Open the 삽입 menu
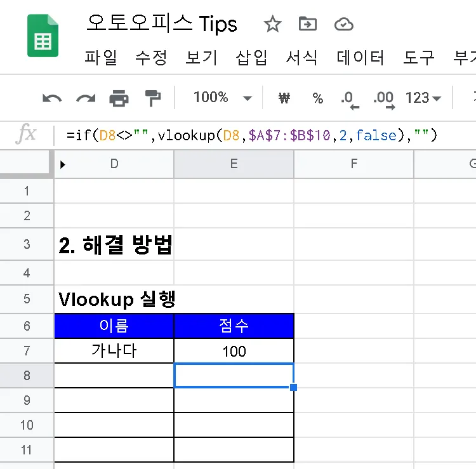 [252, 57]
